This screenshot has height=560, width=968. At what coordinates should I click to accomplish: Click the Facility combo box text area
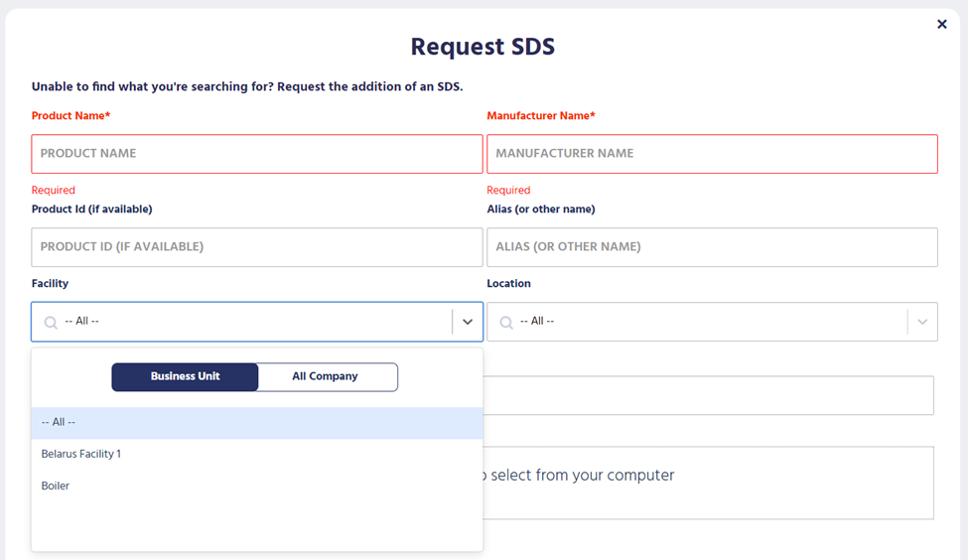pos(248,322)
